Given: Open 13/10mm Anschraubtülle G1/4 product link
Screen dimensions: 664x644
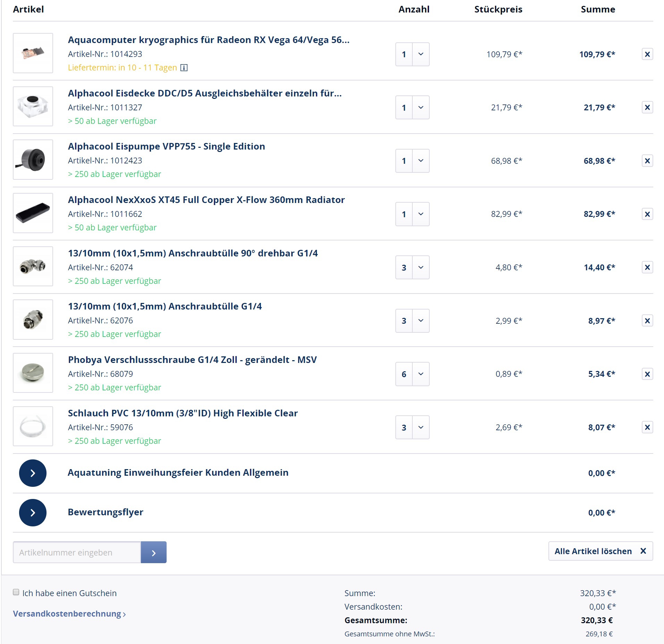Looking at the screenshot, I should point(165,306).
